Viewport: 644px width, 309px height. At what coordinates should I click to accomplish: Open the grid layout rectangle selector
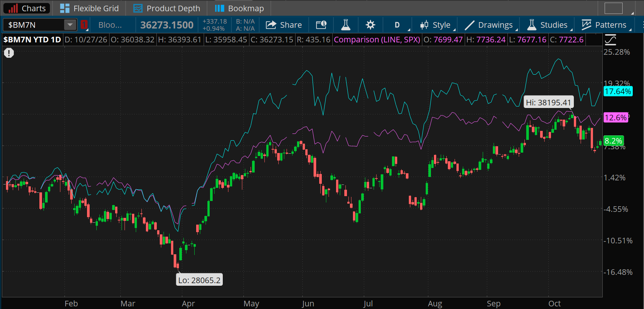614,8
